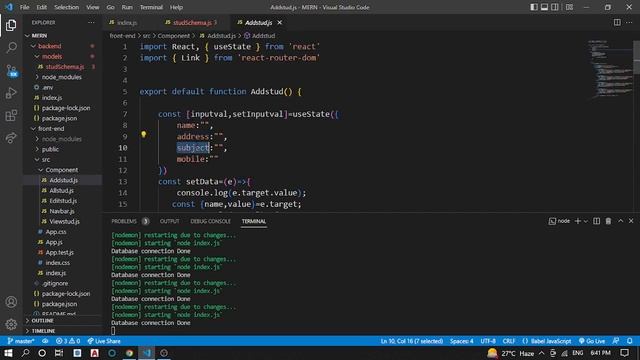640x360 pixels.
Task: Click the errors and warnings status indicator
Action: tap(68, 341)
